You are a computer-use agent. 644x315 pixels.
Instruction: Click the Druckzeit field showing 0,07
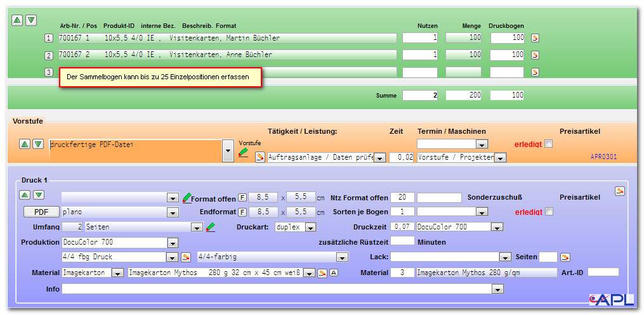(x=402, y=226)
